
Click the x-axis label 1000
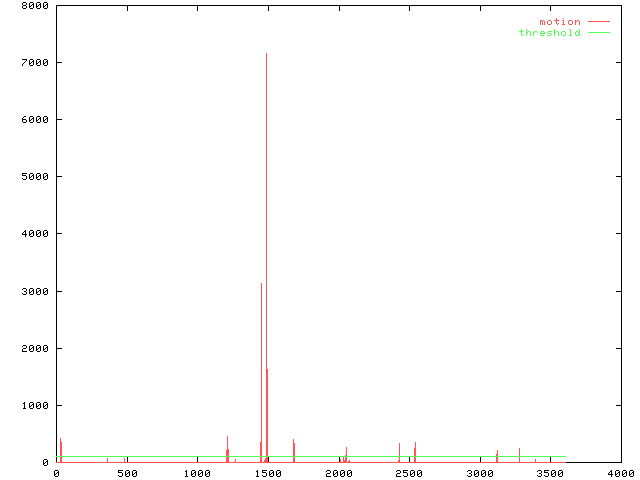[x=197, y=474]
